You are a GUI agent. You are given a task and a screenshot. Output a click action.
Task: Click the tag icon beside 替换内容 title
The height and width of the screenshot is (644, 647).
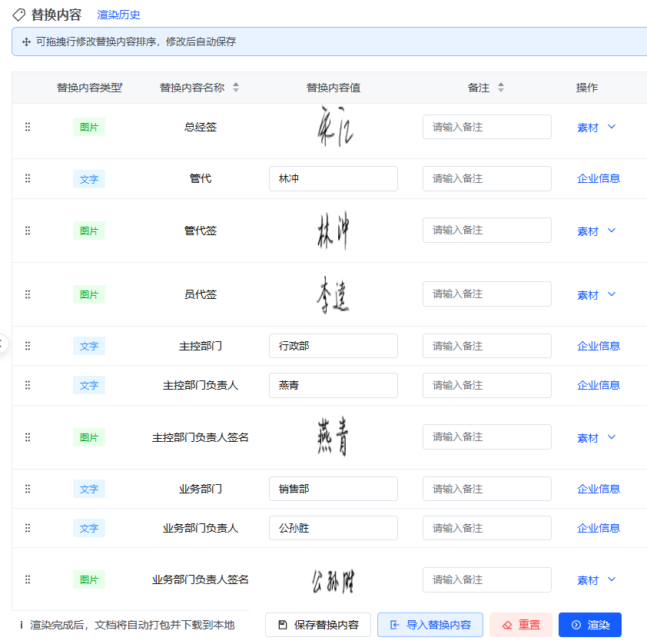17,15
